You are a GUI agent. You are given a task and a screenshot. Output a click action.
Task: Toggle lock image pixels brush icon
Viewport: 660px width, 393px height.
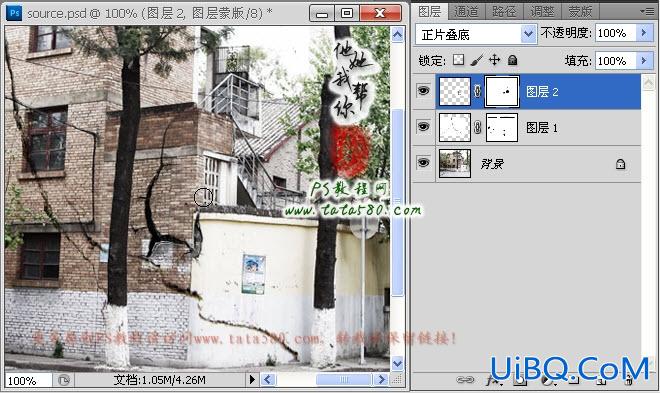tap(476, 60)
